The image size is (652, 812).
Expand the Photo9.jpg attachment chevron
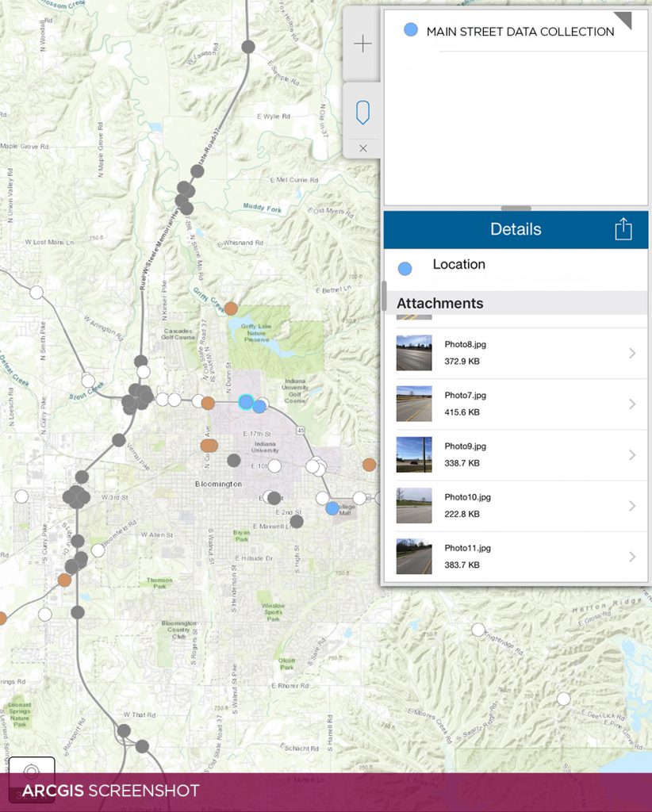coord(633,454)
